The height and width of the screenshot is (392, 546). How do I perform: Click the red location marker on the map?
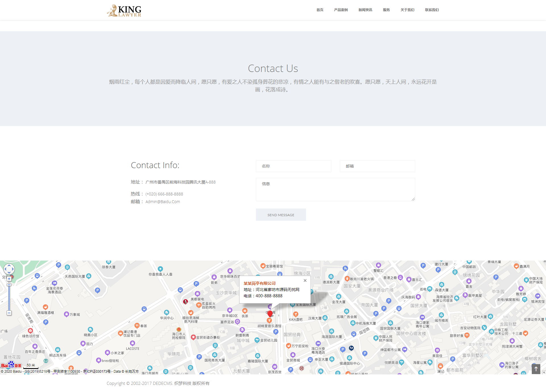click(270, 314)
